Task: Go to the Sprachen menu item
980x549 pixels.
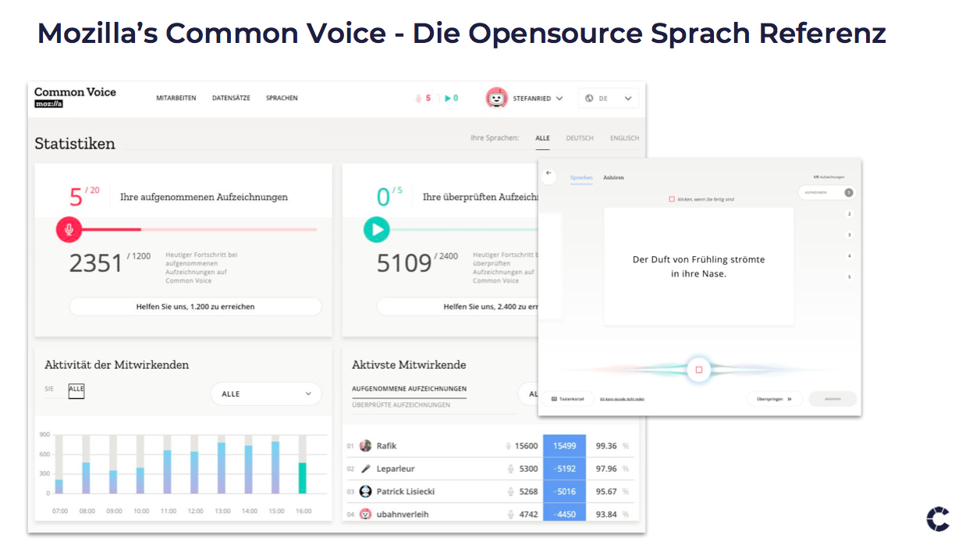Action: tap(282, 98)
